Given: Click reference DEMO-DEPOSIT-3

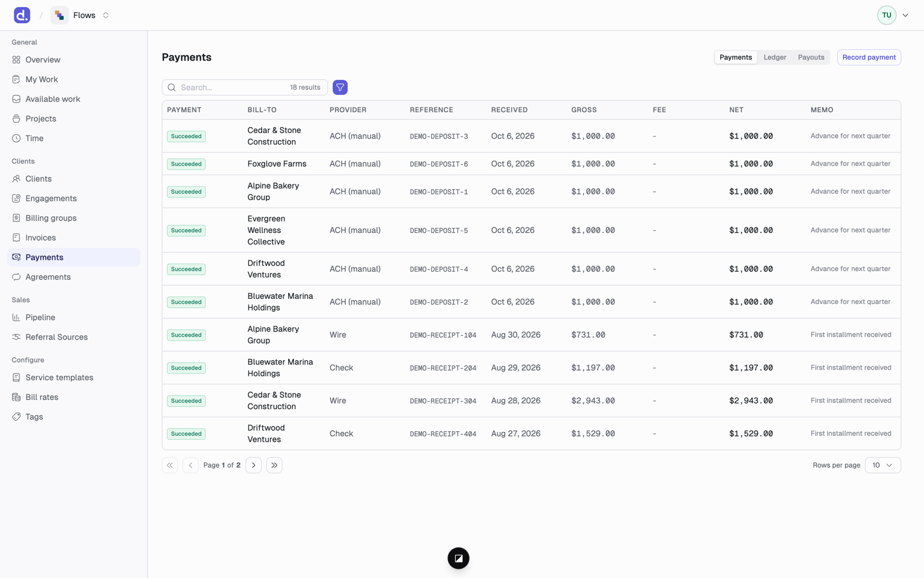Looking at the screenshot, I should point(439,136).
